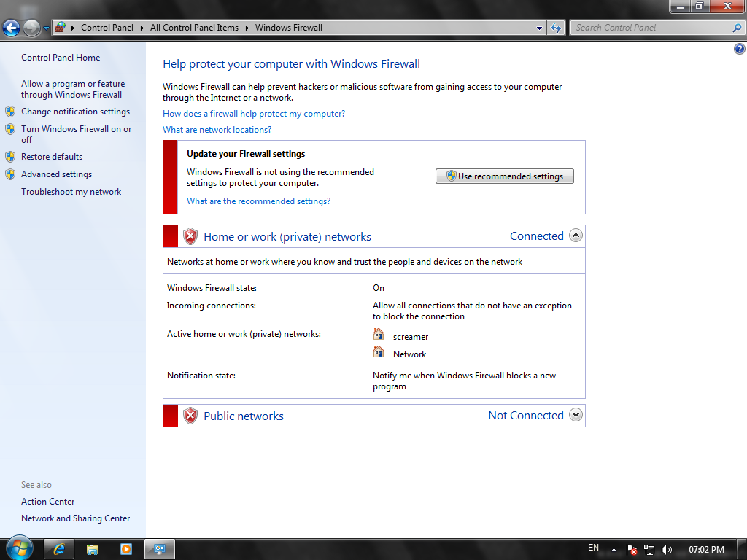Image resolution: width=747 pixels, height=560 pixels.
Task: Click house icon beside Network
Action: pyautogui.click(x=379, y=352)
